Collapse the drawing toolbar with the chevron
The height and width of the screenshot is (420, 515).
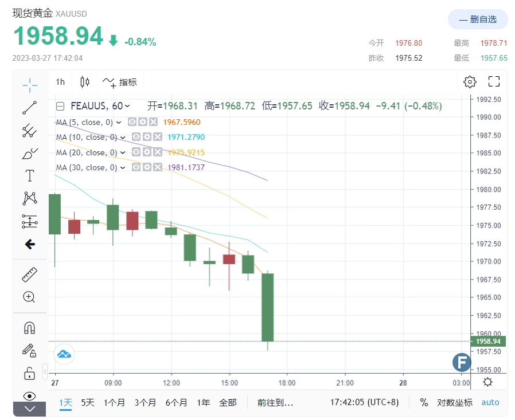tap(29, 409)
